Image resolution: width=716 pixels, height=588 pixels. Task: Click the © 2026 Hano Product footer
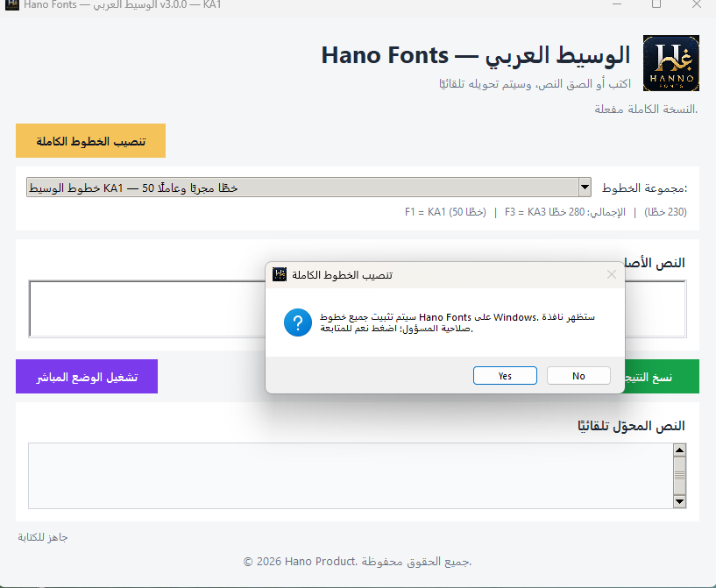click(x=357, y=561)
